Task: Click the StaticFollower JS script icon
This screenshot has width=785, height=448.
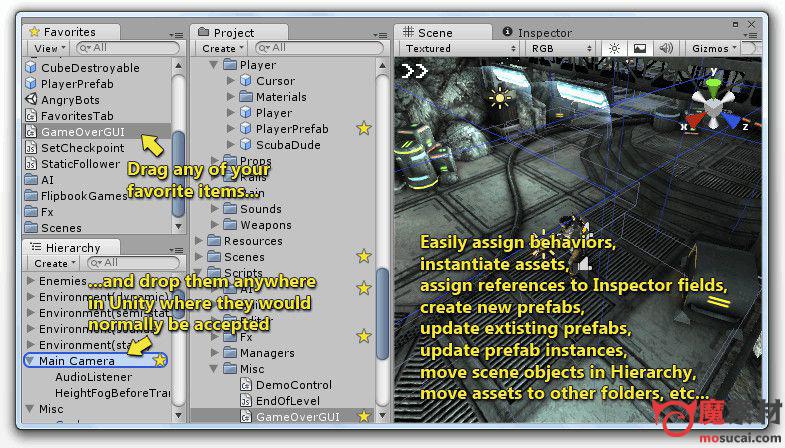Action: coord(31,164)
